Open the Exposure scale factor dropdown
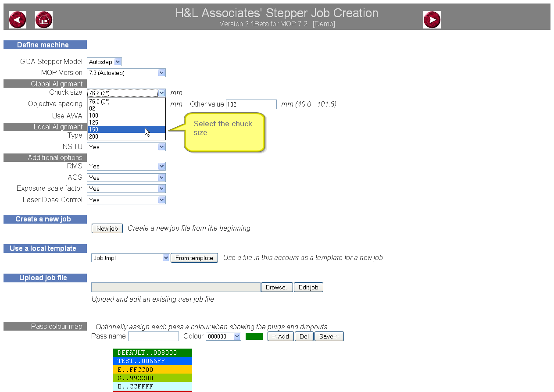 126,189
